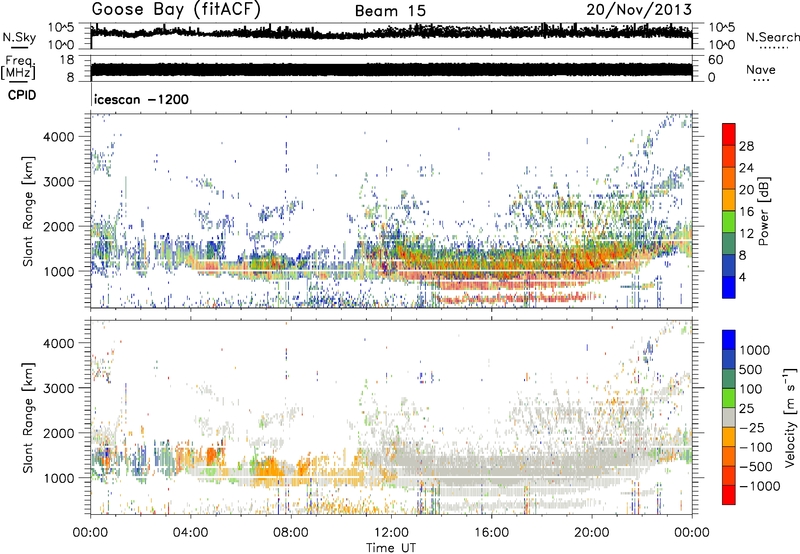Select the "Freq. [MHz]" axis label
This screenshot has width=800, height=554.
(18, 67)
